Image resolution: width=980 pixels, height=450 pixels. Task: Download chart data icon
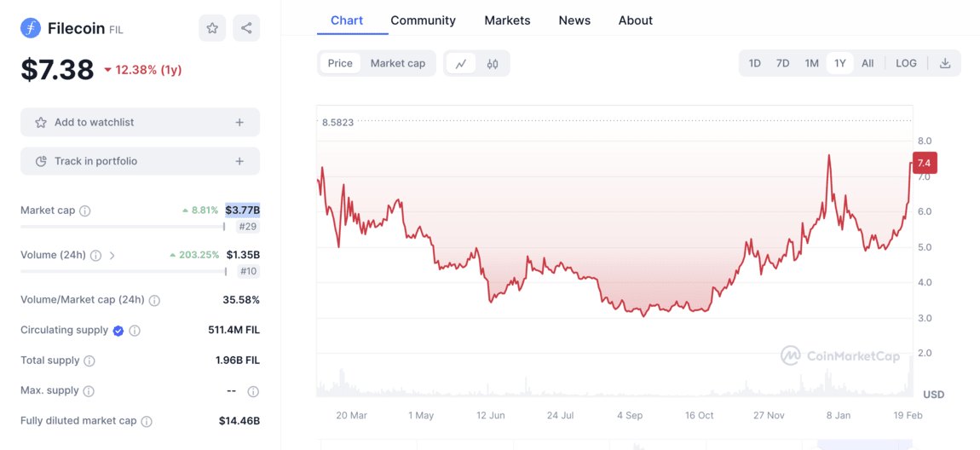click(x=945, y=63)
